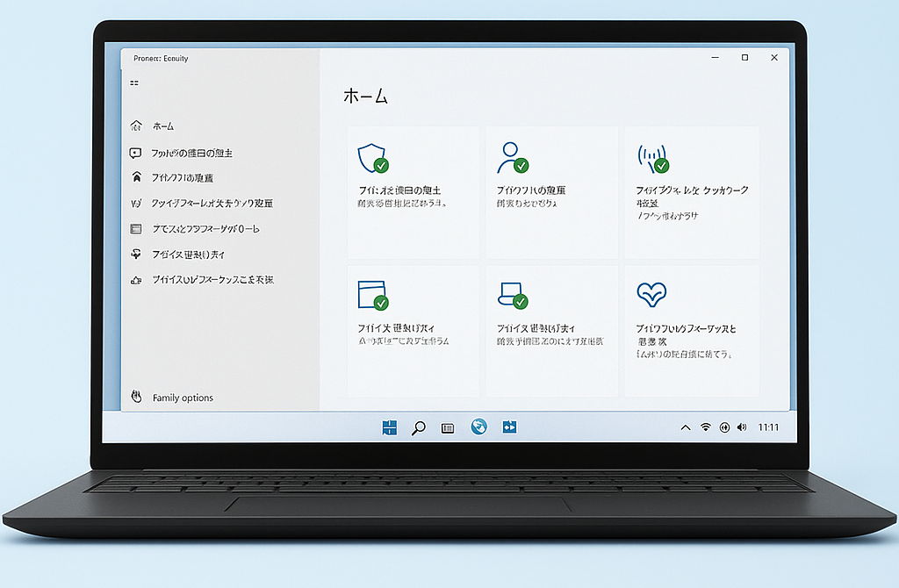Open Family options at the bottom left

point(184,397)
